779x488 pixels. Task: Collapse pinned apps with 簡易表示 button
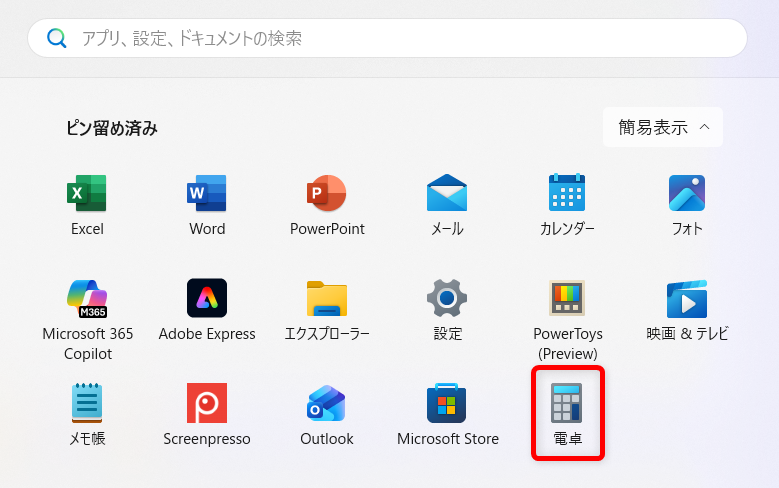(663, 127)
